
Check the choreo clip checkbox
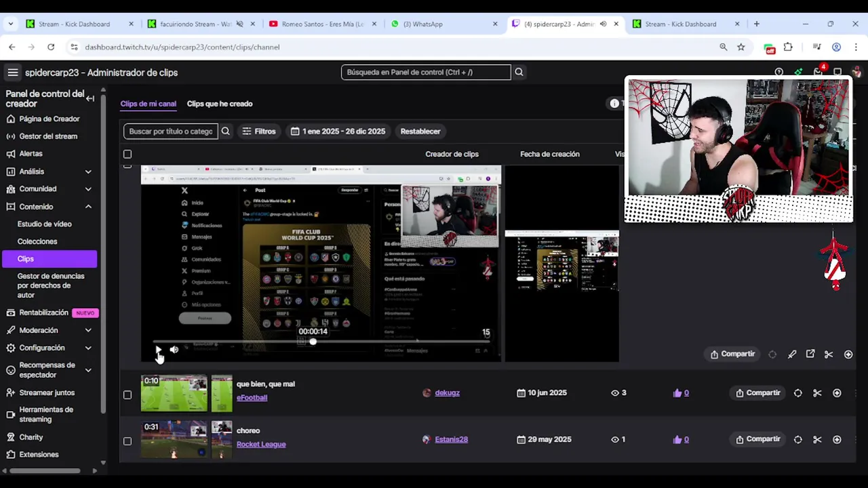(127, 441)
